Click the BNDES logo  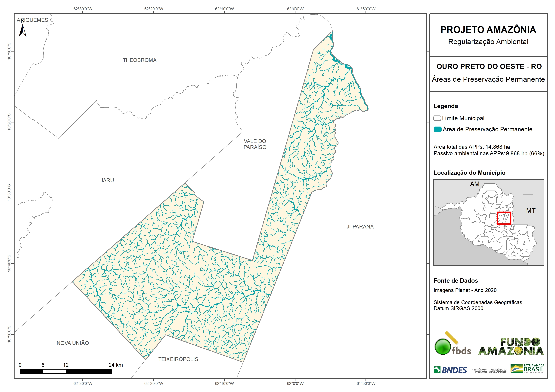click(450, 370)
